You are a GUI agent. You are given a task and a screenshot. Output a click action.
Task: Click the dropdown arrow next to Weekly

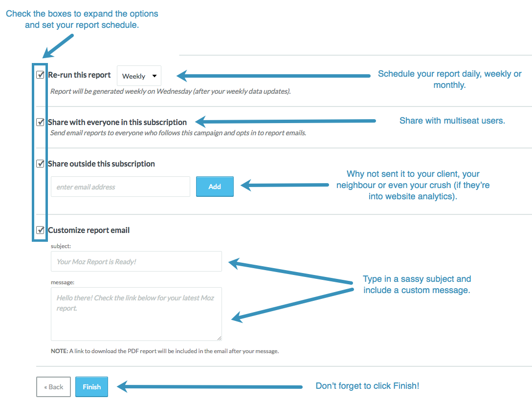coord(155,76)
